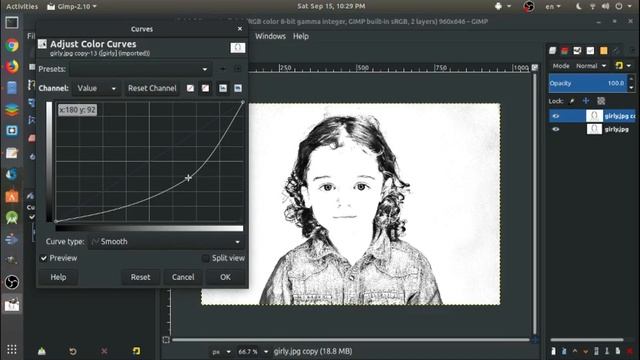Image resolution: width=640 pixels, height=360 pixels.
Task: Click the add preset plus icon
Action: [222, 69]
